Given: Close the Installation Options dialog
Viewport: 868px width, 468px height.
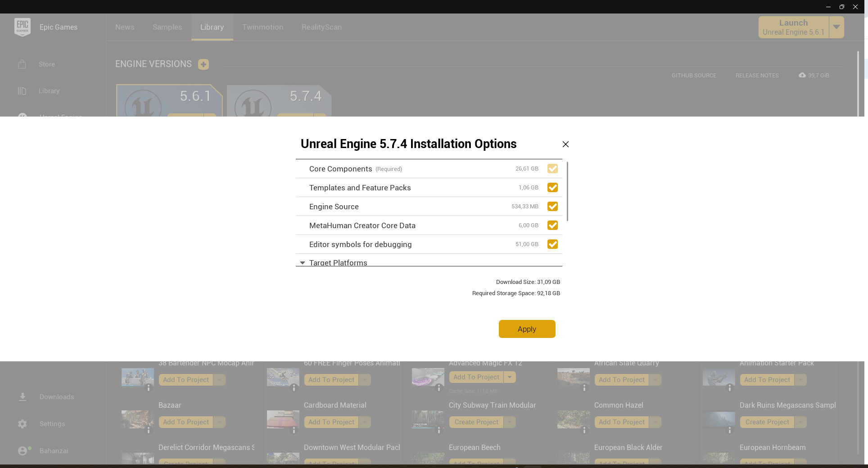Looking at the screenshot, I should (565, 144).
